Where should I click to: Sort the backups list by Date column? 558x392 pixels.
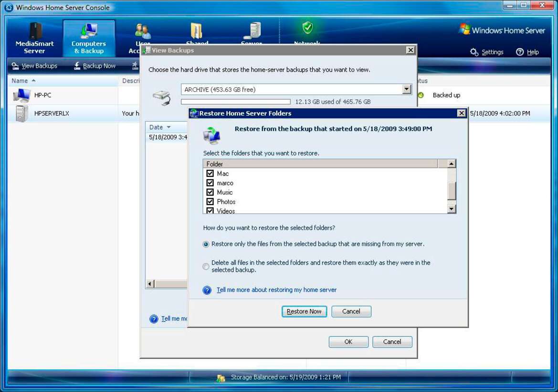167,127
